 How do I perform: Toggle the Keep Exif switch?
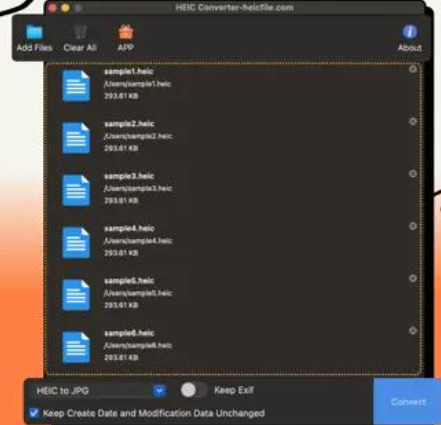click(193, 390)
